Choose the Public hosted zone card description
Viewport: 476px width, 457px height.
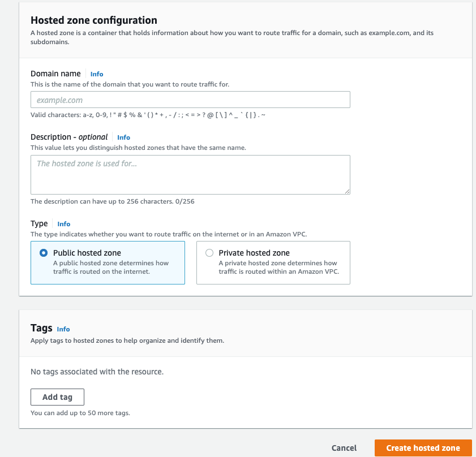pos(111,268)
